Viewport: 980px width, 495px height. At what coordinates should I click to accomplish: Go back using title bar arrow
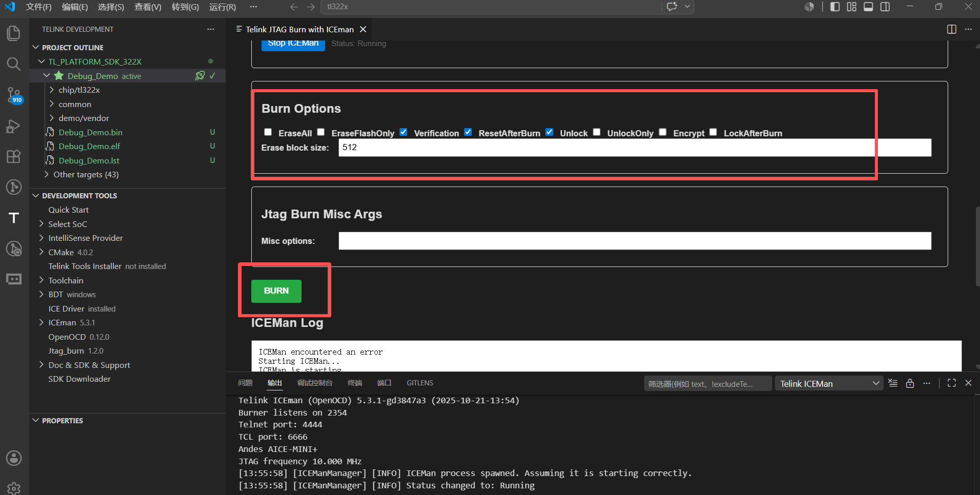pyautogui.click(x=294, y=7)
